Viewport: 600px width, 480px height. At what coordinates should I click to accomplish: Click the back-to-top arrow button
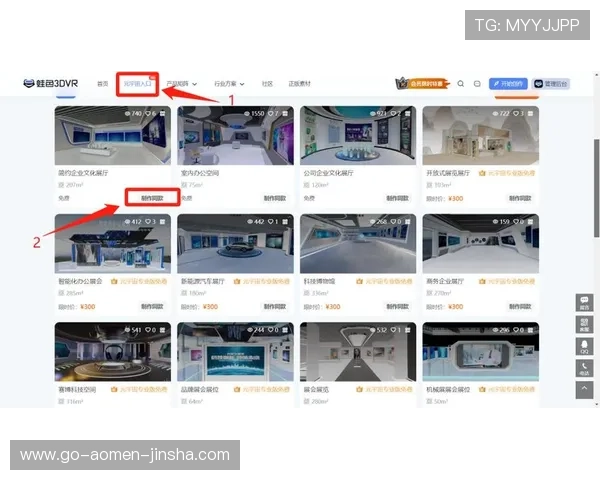coord(584,390)
